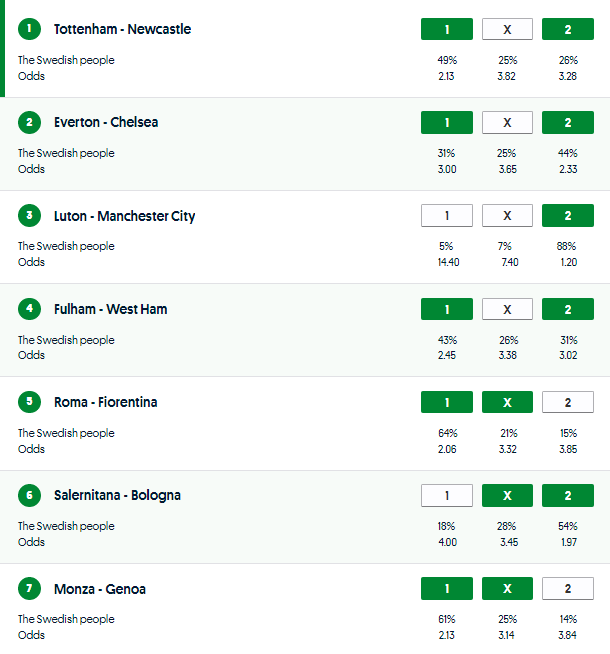
Task: Click match number 3 badge
Action: 30,216
